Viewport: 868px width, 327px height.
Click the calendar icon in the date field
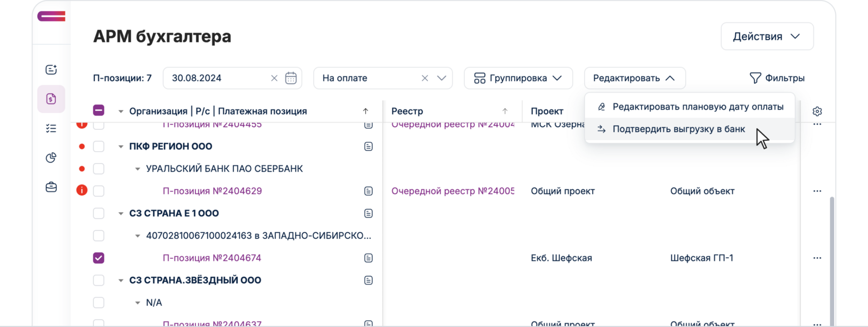point(291,78)
